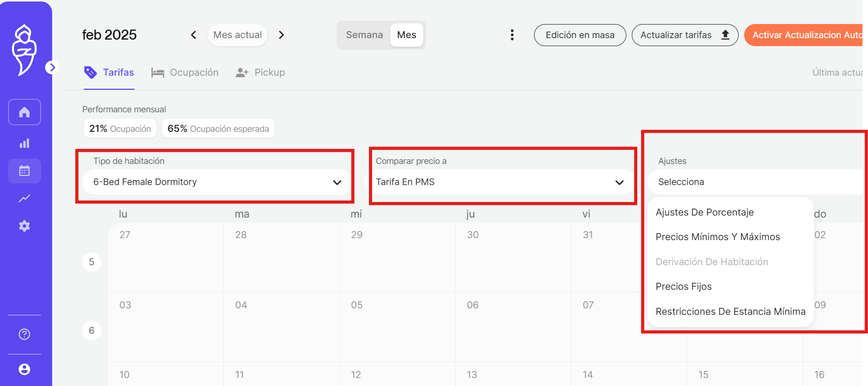
Task: Click the Actualizar tarifas button
Action: coord(685,35)
